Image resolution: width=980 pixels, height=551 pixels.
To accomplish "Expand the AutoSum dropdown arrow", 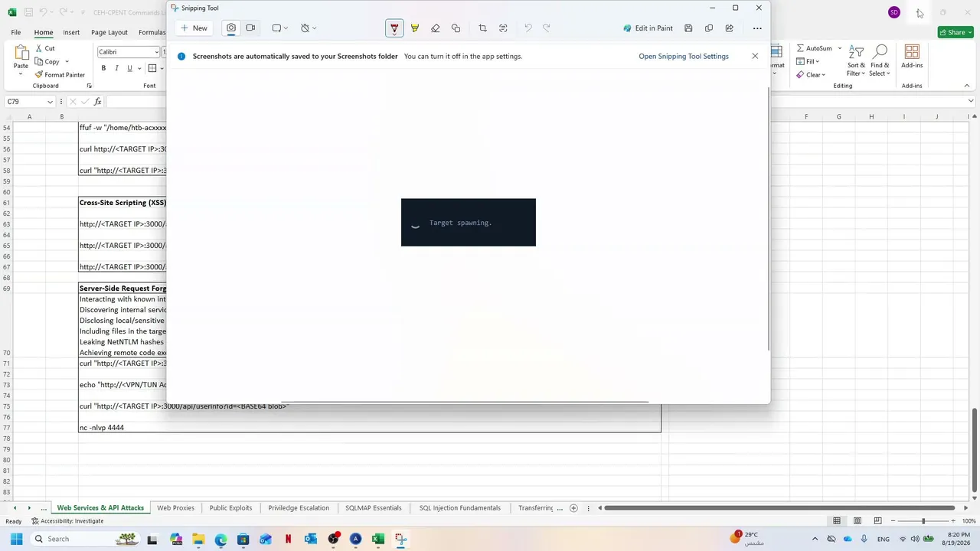I will tap(839, 48).
